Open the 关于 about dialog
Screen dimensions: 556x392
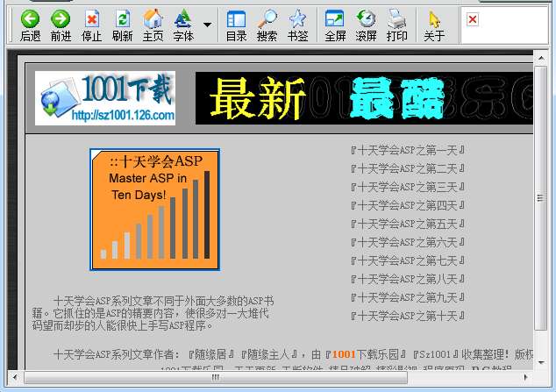[434, 19]
